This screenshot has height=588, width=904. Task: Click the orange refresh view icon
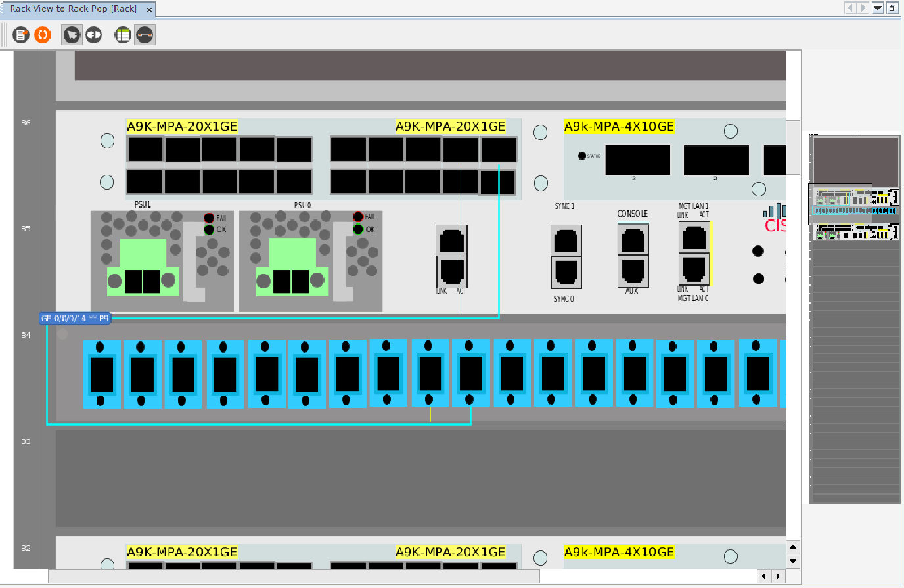point(43,35)
